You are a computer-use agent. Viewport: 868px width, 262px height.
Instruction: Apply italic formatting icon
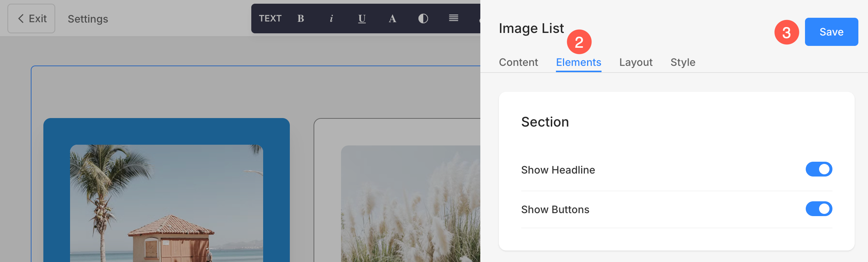[x=331, y=19]
